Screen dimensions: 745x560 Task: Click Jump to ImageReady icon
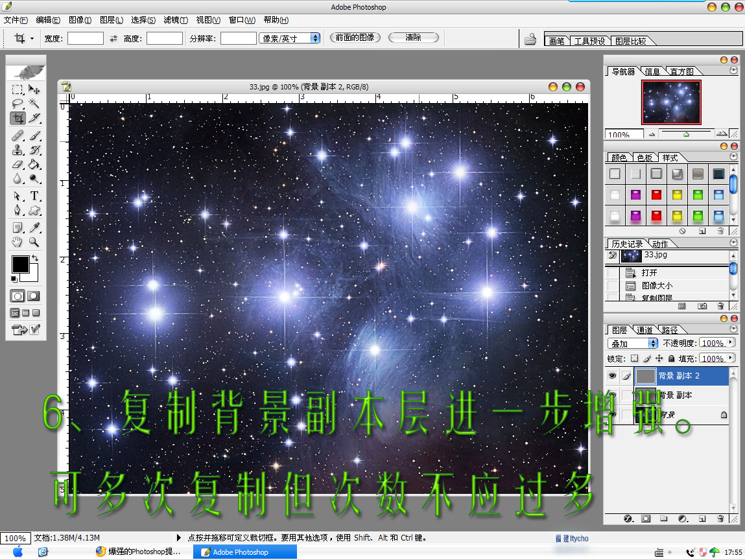click(x=19, y=330)
